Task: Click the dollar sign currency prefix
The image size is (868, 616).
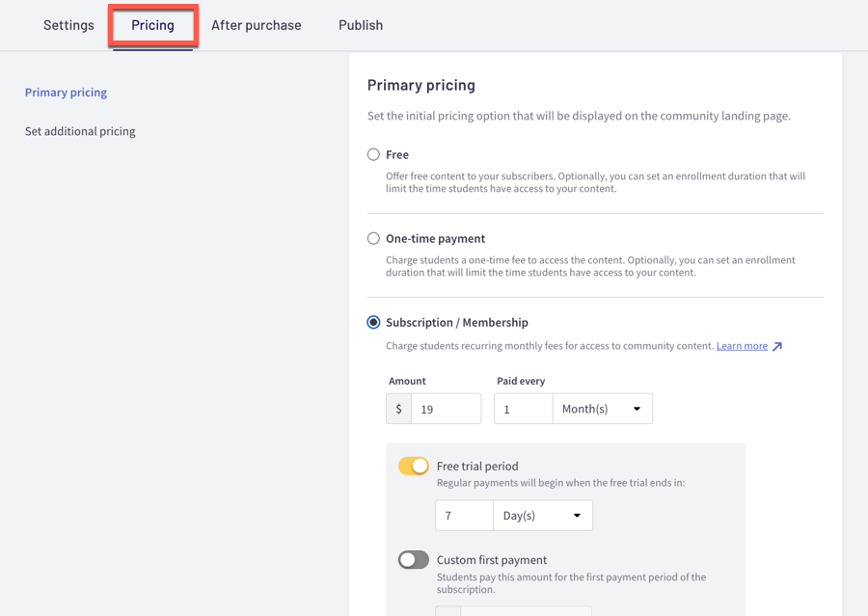Action: [x=398, y=409]
